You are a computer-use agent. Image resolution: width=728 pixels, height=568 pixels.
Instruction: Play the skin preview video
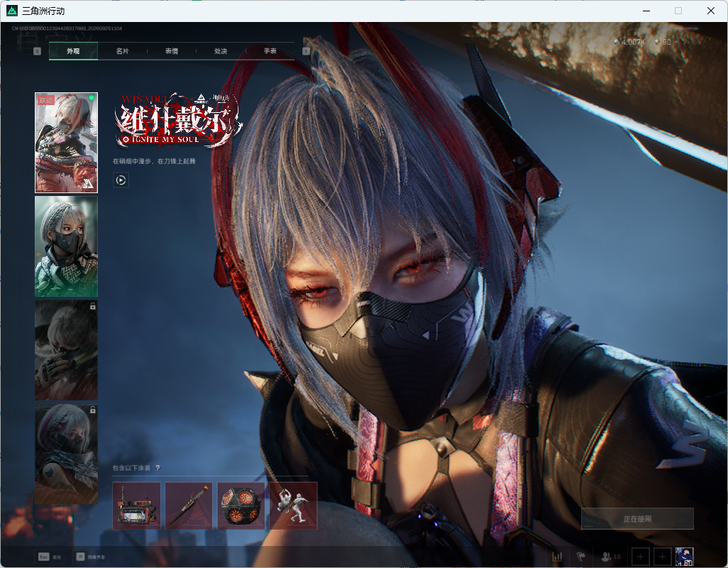pos(121,180)
